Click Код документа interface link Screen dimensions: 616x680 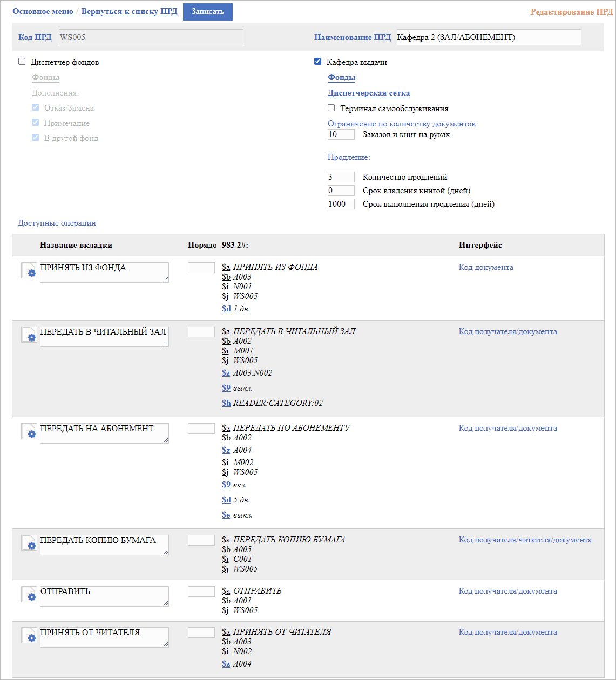(x=486, y=267)
